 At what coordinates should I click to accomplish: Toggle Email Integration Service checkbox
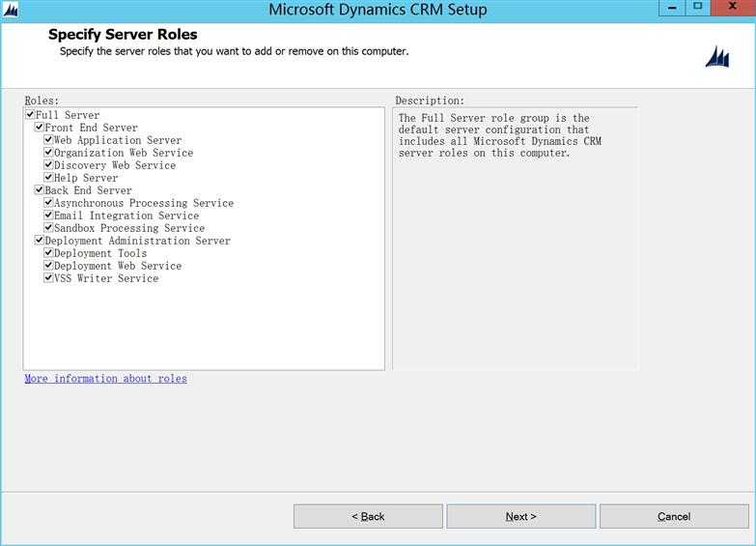(x=48, y=215)
